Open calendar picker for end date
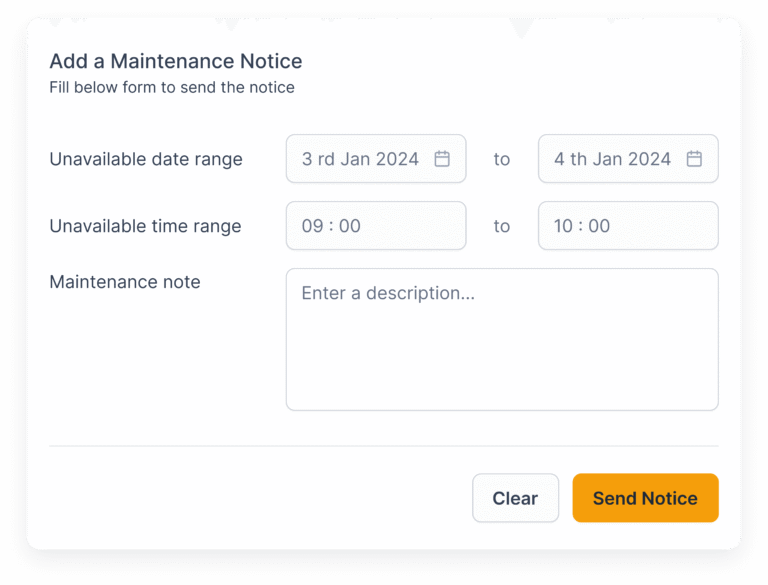The height and width of the screenshot is (585, 768). pos(694,159)
